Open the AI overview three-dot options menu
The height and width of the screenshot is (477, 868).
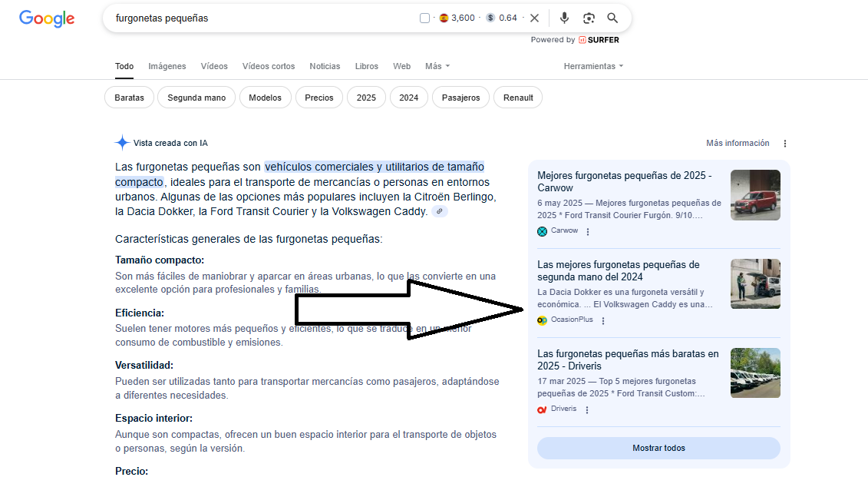(785, 144)
